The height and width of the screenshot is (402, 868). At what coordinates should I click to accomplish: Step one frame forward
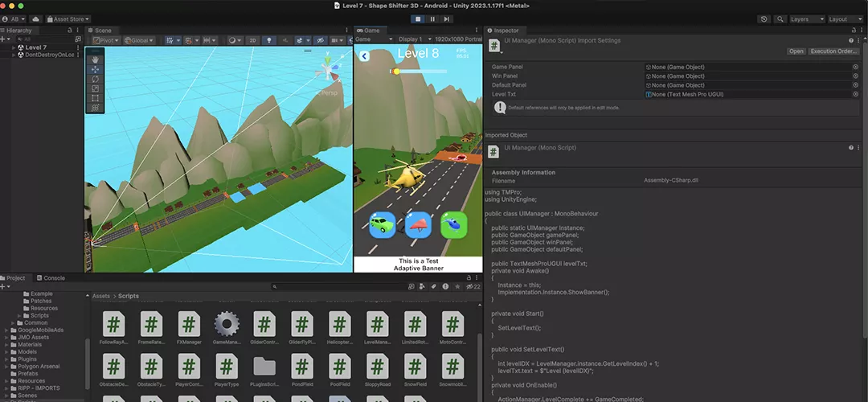(447, 19)
